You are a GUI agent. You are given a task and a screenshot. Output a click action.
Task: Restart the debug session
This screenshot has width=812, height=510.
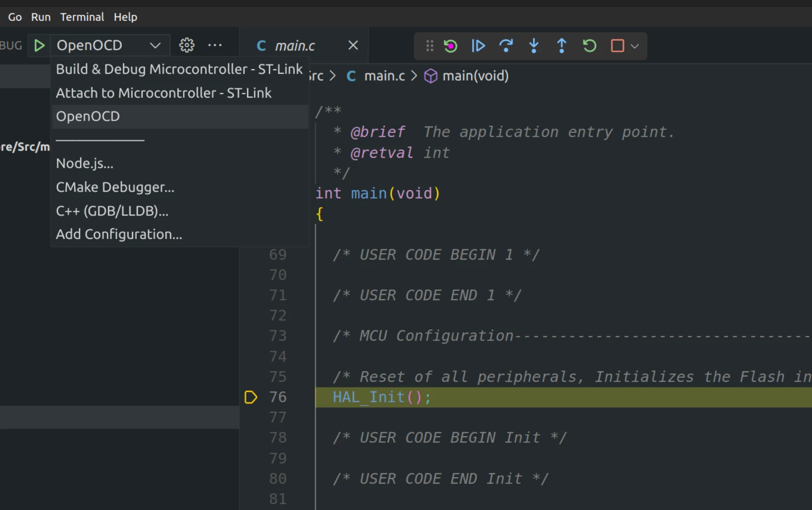(589, 46)
